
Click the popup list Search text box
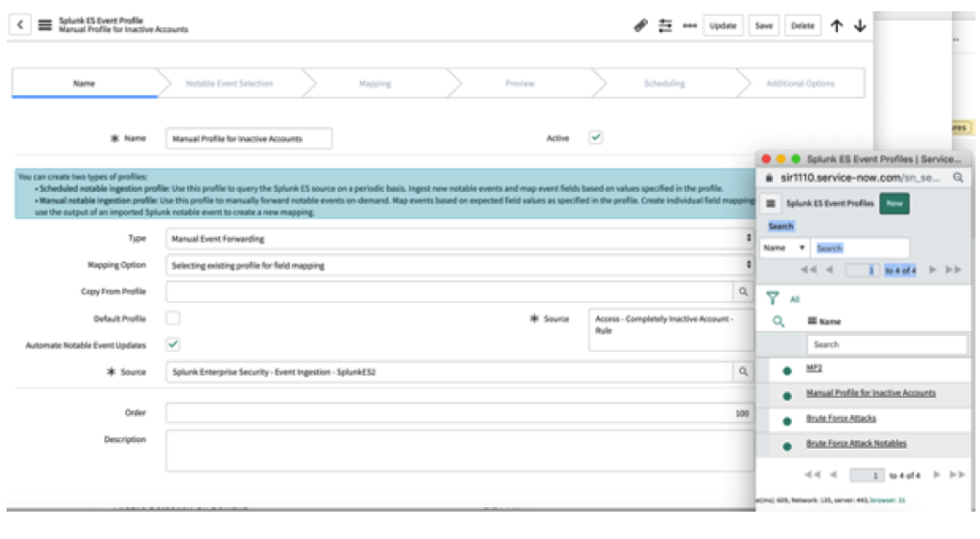click(860, 247)
